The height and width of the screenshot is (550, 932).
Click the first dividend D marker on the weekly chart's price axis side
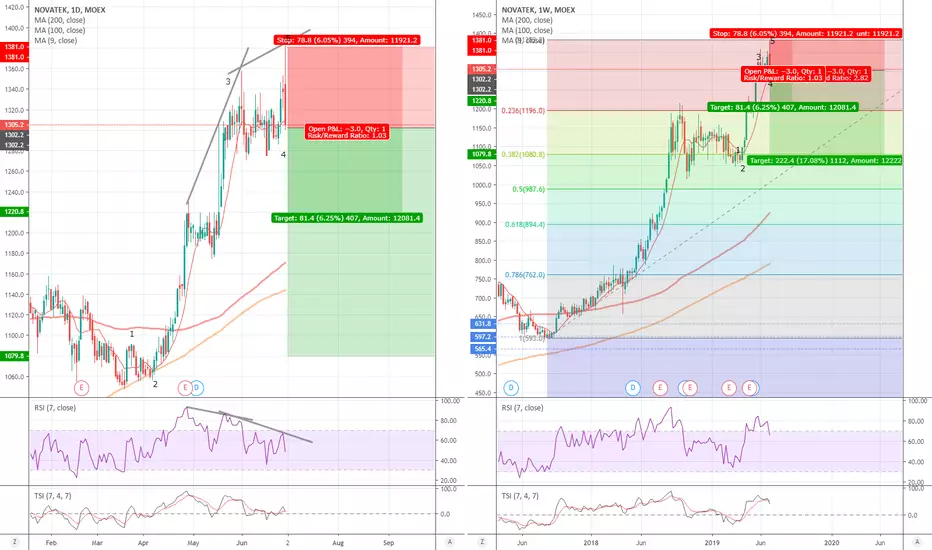[x=511, y=388]
